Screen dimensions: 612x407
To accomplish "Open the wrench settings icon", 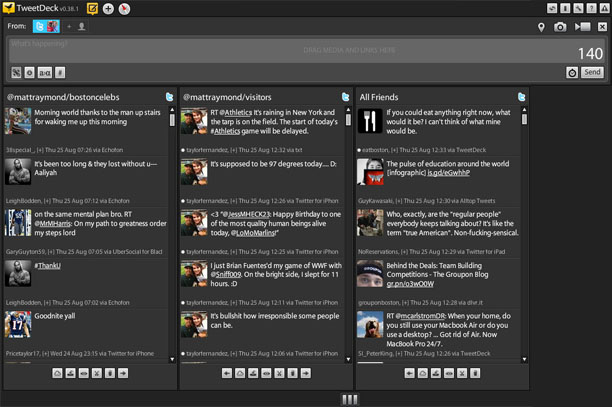I will tap(578, 8).
